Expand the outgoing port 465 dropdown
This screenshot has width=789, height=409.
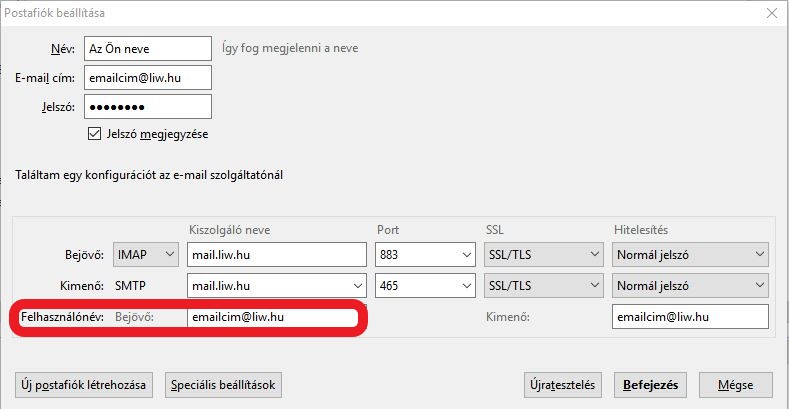[x=424, y=286]
